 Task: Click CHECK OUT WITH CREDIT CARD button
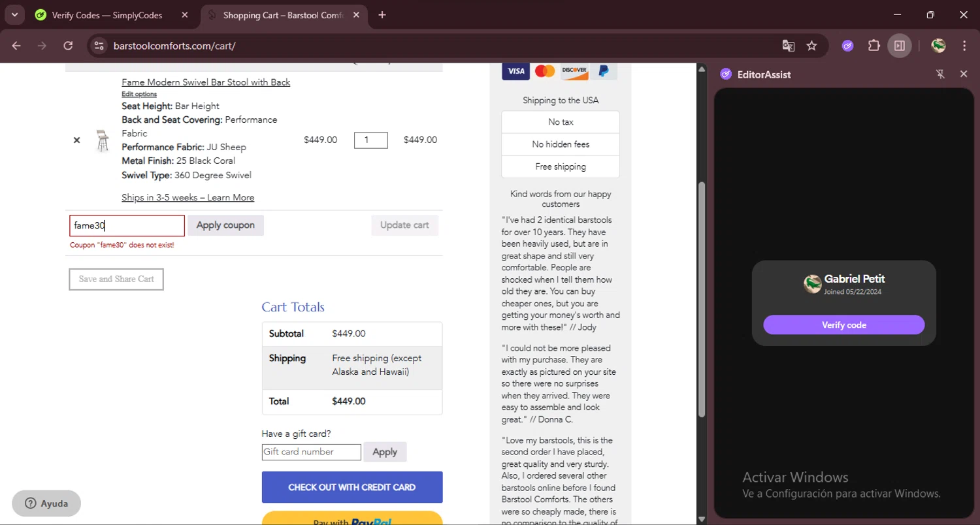[352, 487]
